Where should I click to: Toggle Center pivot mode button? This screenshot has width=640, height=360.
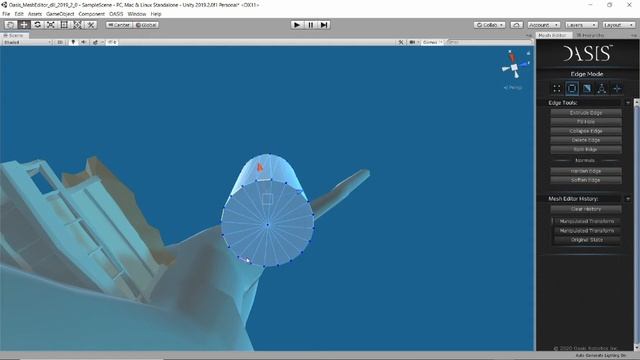point(119,25)
